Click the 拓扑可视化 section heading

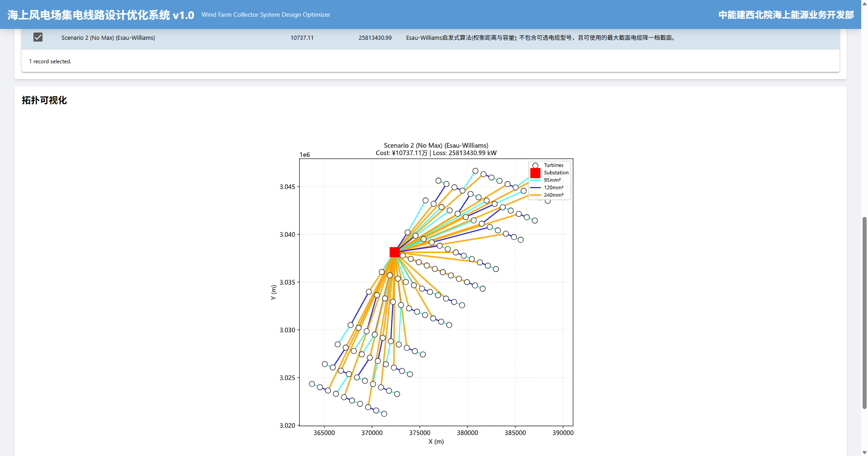click(44, 100)
